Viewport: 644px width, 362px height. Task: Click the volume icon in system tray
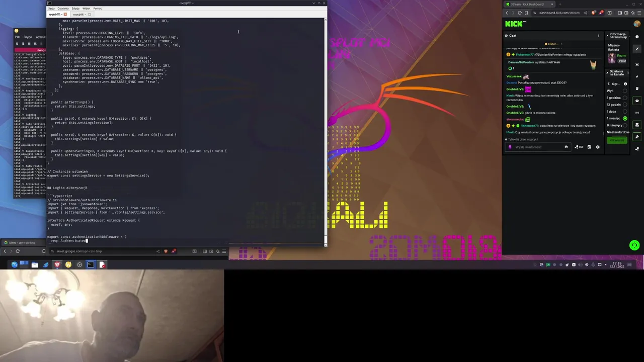(581, 264)
